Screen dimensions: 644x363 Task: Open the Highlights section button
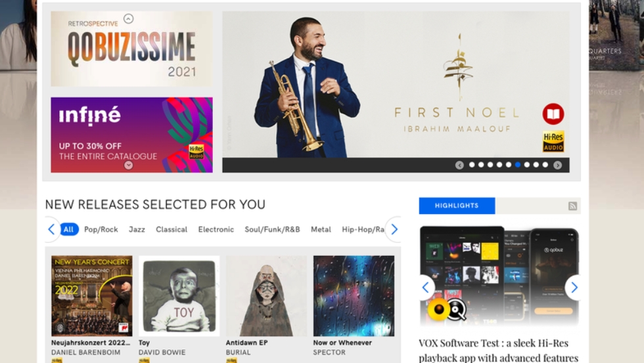pos(457,205)
